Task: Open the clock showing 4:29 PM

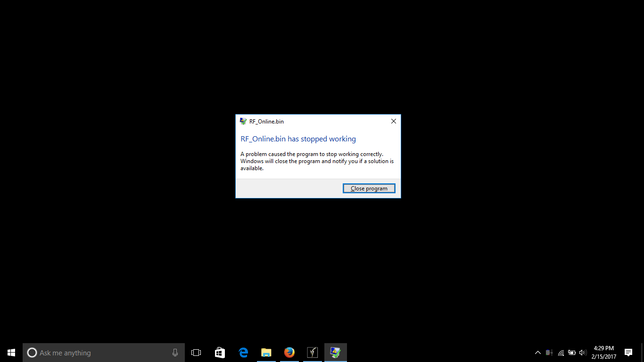Action: pos(604,353)
